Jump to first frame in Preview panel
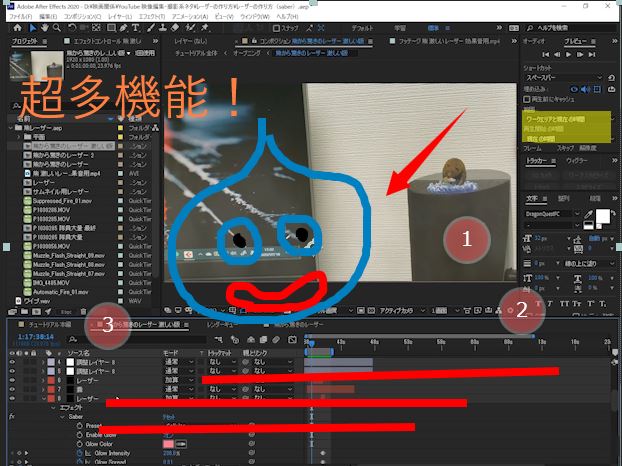622x466 pixels. click(x=546, y=54)
